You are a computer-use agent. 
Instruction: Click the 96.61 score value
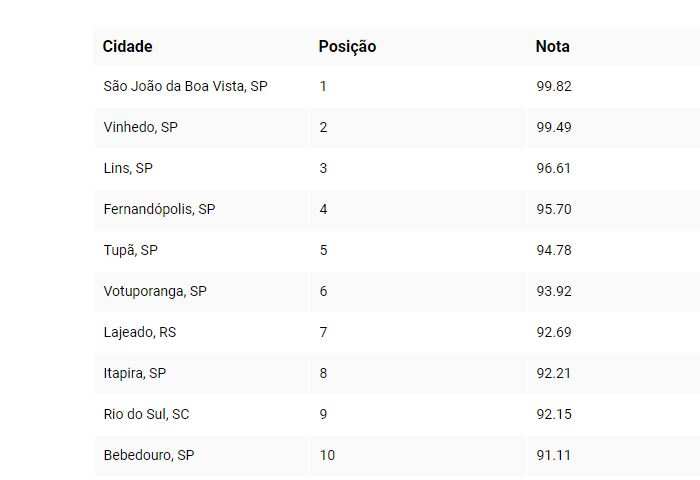554,168
